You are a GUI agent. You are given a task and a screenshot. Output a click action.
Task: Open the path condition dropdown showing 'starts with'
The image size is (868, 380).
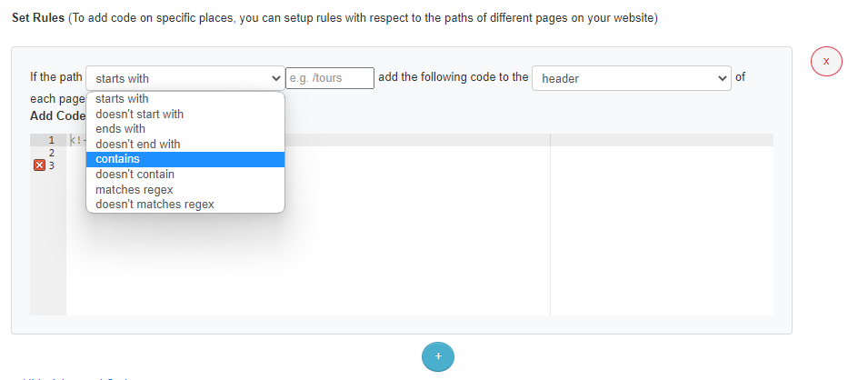tap(185, 78)
